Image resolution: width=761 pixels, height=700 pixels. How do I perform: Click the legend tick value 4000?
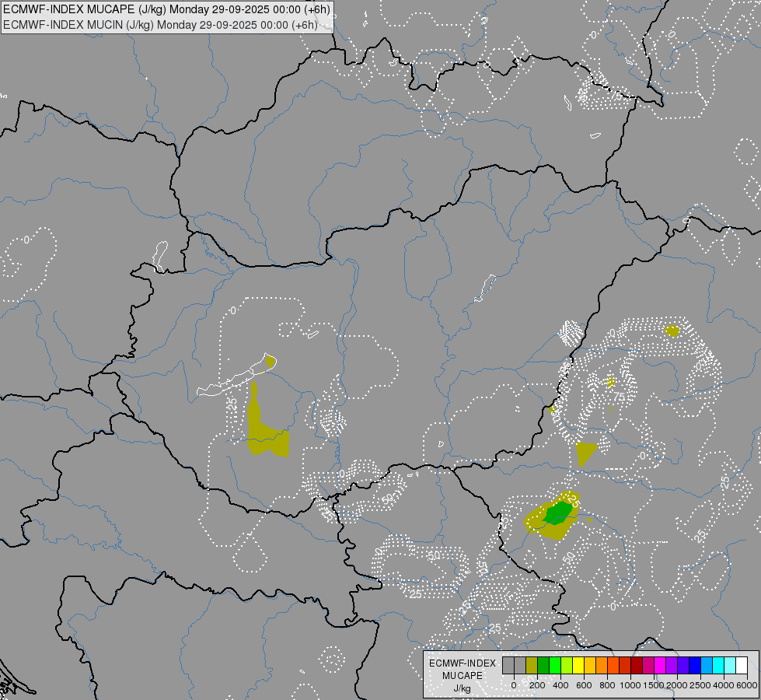(724, 685)
